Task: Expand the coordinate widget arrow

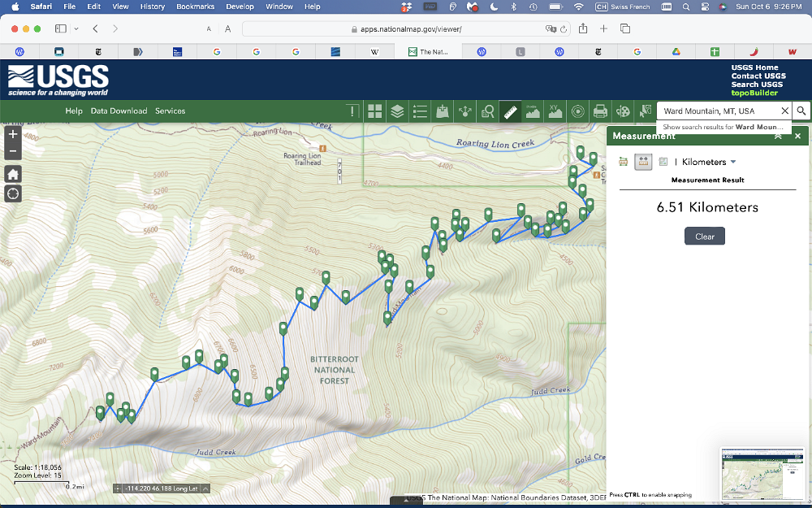Action: [x=205, y=488]
